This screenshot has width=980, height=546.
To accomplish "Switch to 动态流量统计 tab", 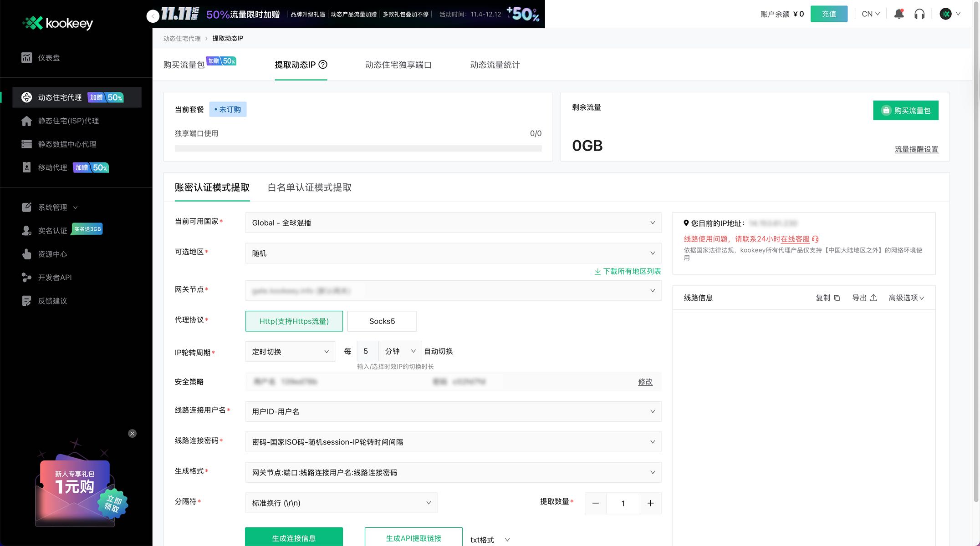I will click(495, 65).
